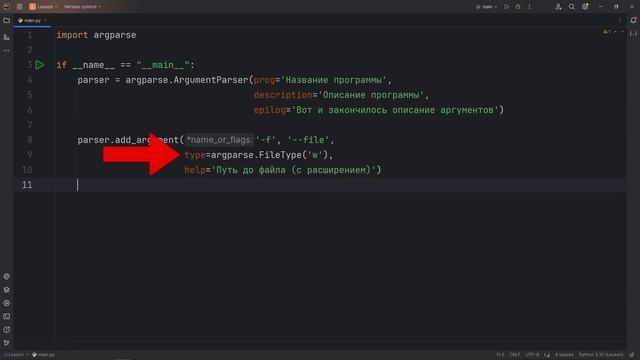Click the Debug bug icon in toolbar
This screenshot has width=640, height=360.
click(x=518, y=7)
